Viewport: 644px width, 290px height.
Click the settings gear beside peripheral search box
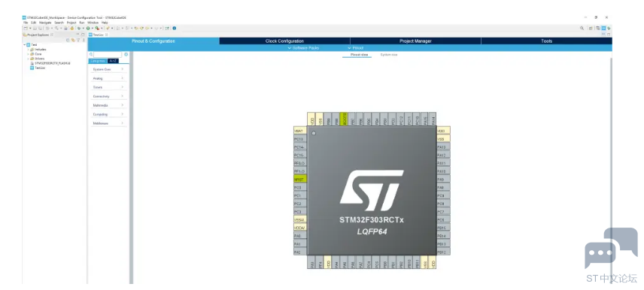(126, 54)
